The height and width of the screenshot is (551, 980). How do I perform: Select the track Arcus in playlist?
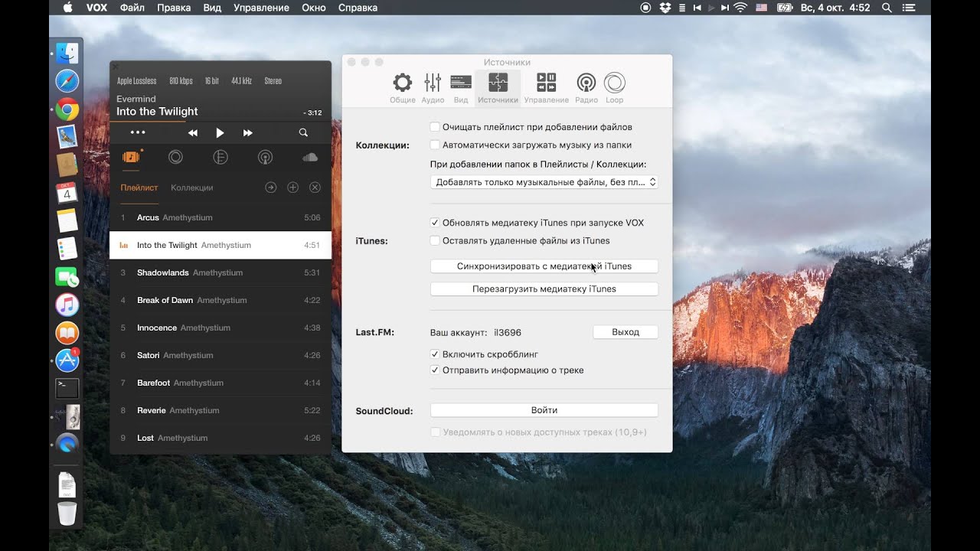pyautogui.click(x=220, y=217)
